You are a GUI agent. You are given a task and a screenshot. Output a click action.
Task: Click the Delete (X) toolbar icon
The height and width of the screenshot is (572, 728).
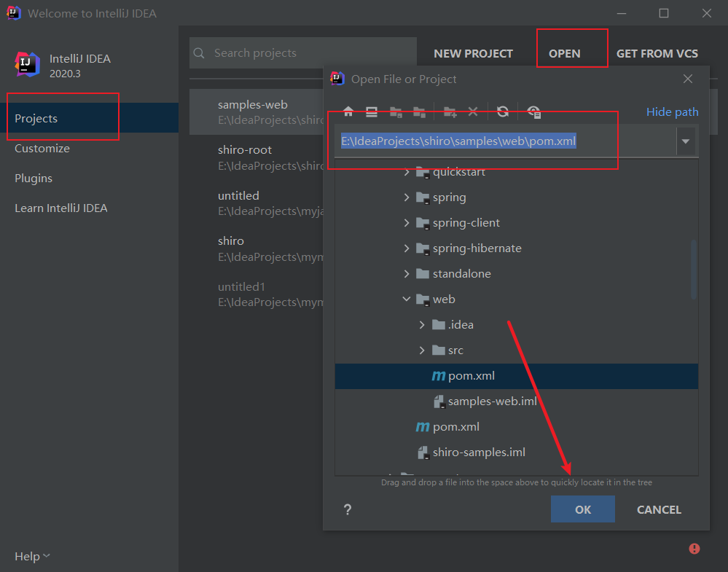click(473, 111)
